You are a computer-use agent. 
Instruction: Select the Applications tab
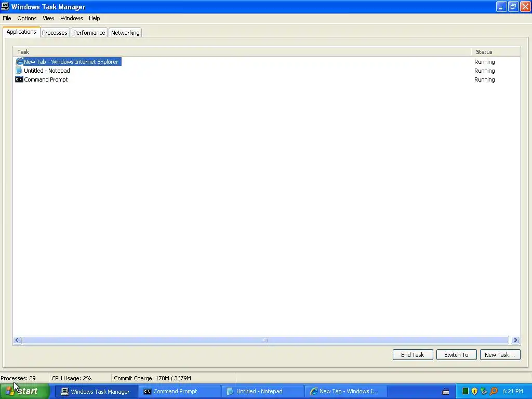pyautogui.click(x=21, y=32)
